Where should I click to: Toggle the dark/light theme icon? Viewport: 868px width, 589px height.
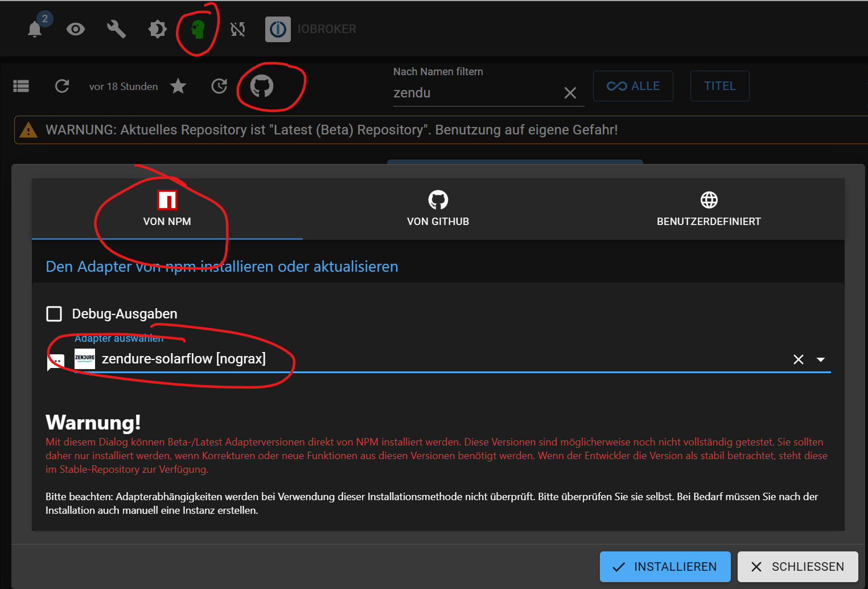158,29
